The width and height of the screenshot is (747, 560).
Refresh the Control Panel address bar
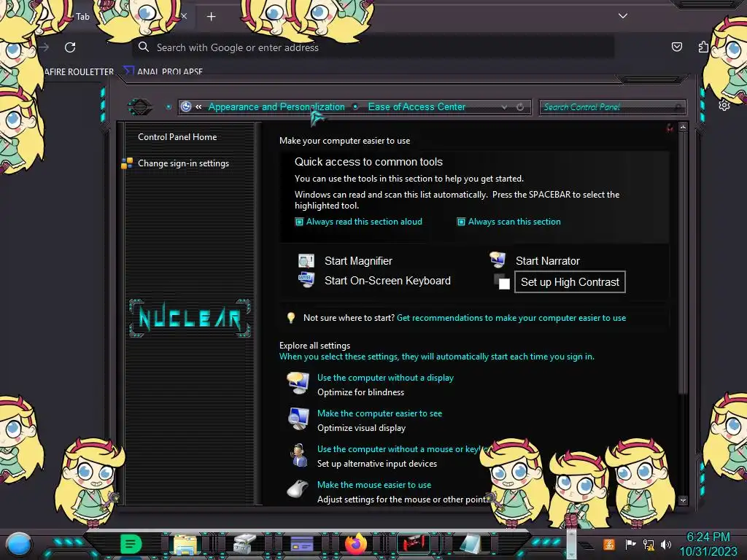[520, 107]
